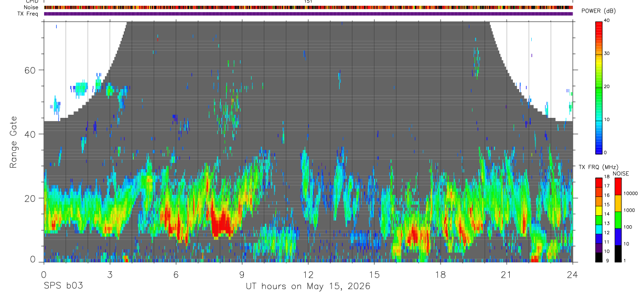Image resolution: width=644 pixels, height=297 pixels.
Task: Select the 6 tick on UT hours axis
Action: [176, 274]
